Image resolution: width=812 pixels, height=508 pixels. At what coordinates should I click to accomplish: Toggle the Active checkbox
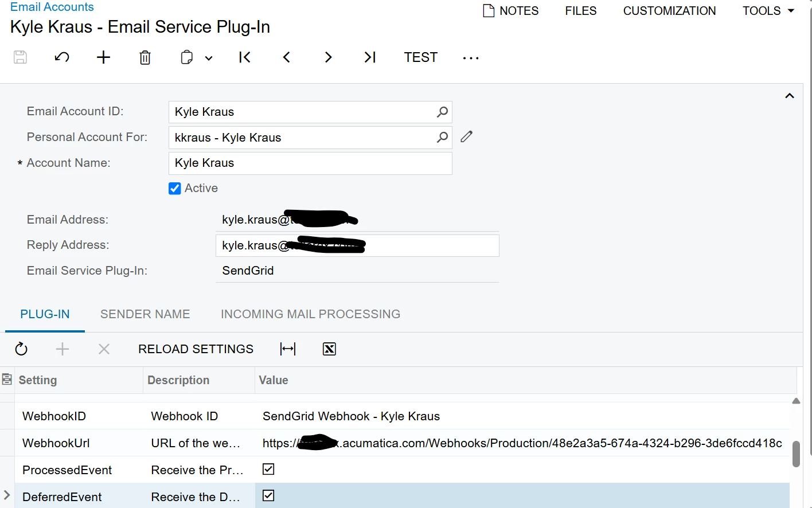coord(175,189)
